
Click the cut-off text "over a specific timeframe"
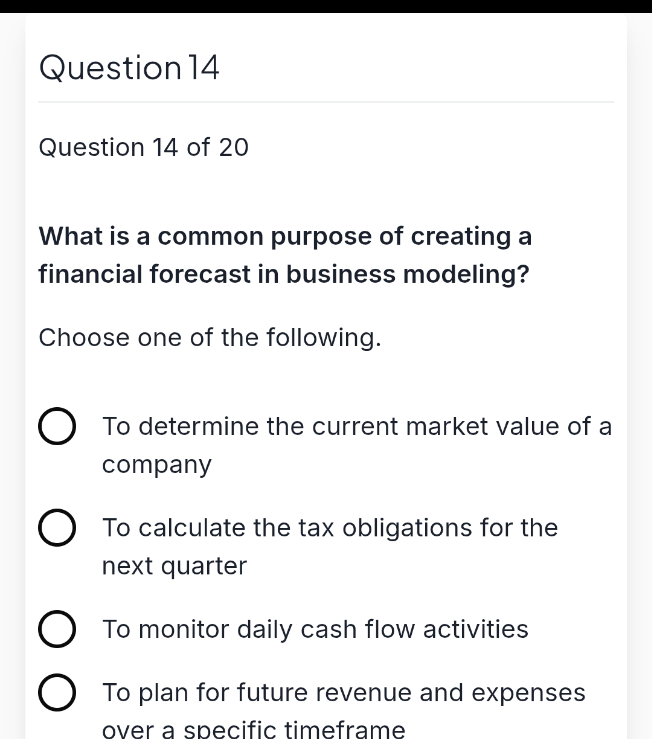(254, 730)
